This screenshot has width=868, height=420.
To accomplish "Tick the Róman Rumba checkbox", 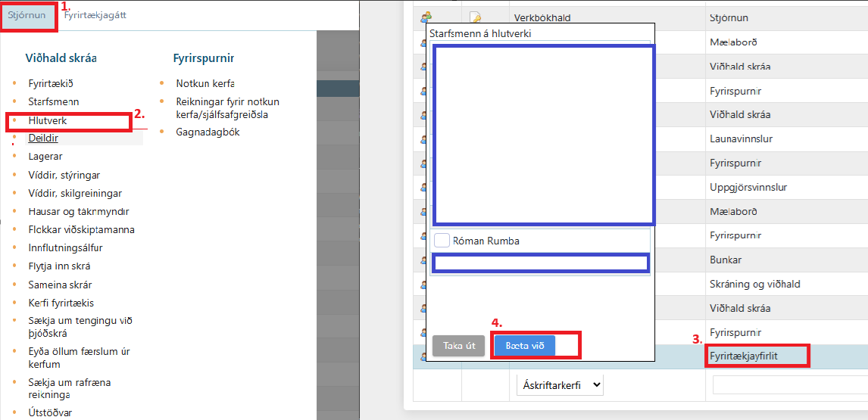I will (442, 241).
